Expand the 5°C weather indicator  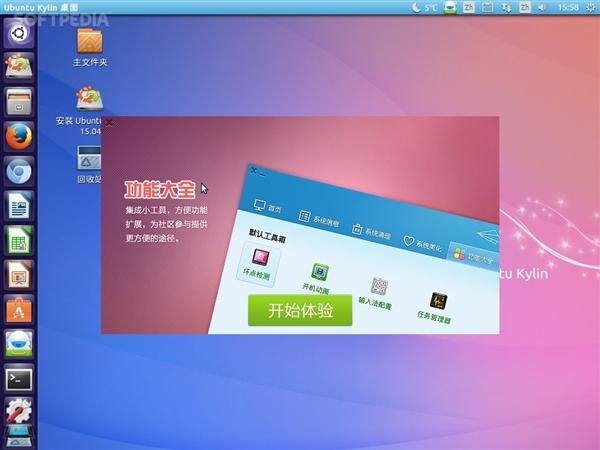[425, 7]
